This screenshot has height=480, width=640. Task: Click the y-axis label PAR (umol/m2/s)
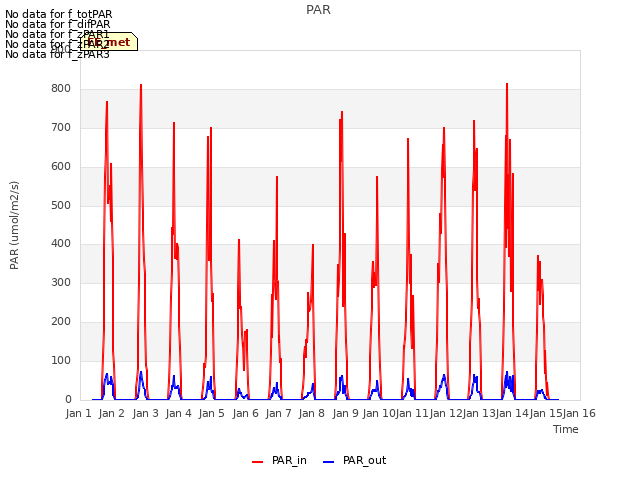[14, 225]
